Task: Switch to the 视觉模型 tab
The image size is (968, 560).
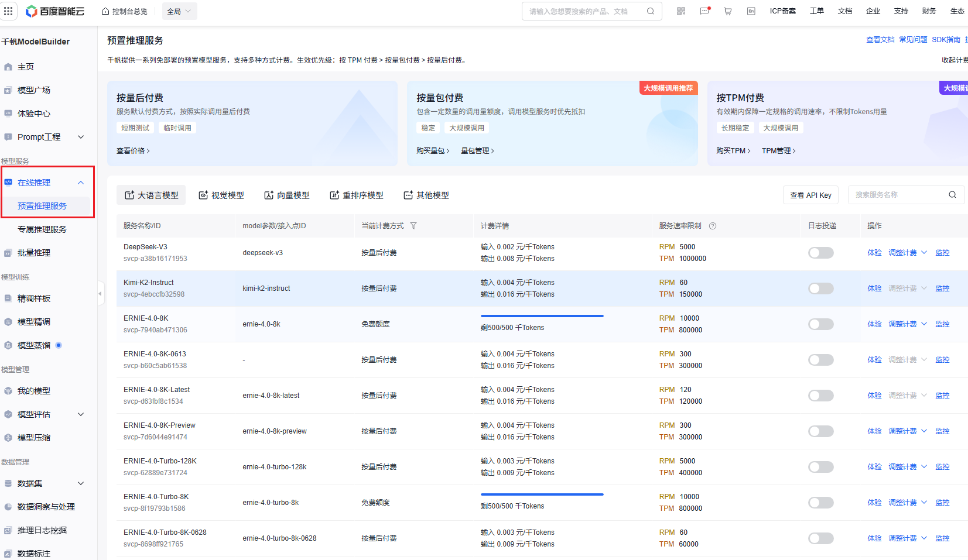Action: (x=221, y=195)
